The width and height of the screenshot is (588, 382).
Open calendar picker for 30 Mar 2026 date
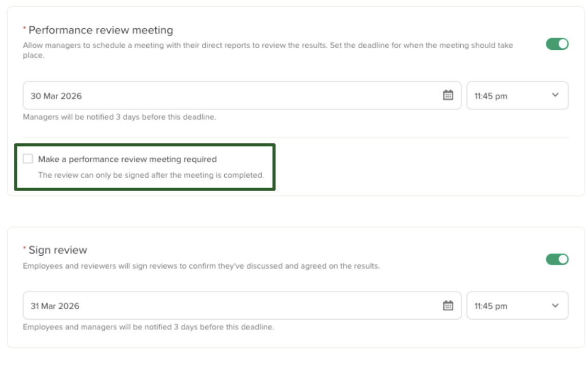click(x=448, y=95)
